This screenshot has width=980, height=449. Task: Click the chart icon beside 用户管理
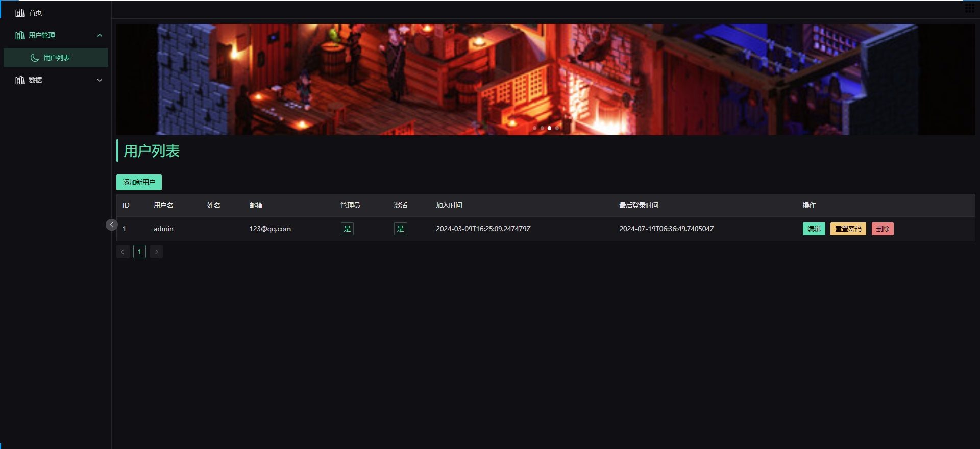coord(20,35)
